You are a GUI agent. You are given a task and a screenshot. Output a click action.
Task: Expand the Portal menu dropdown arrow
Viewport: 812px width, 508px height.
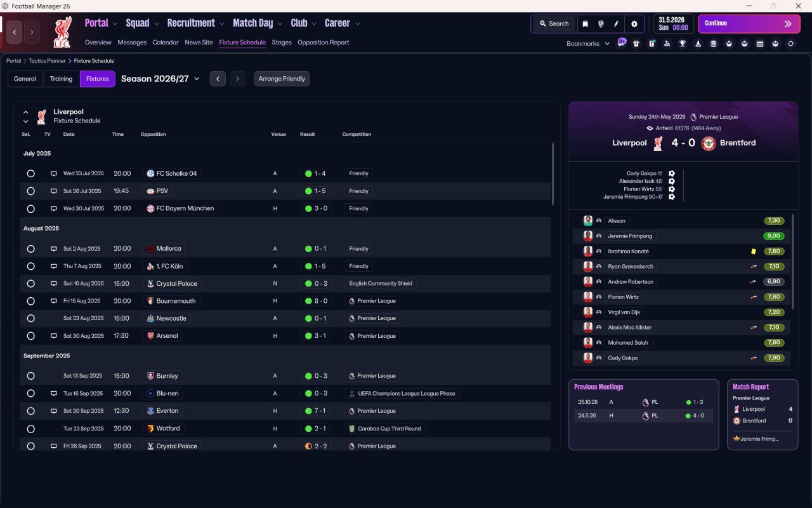point(115,24)
